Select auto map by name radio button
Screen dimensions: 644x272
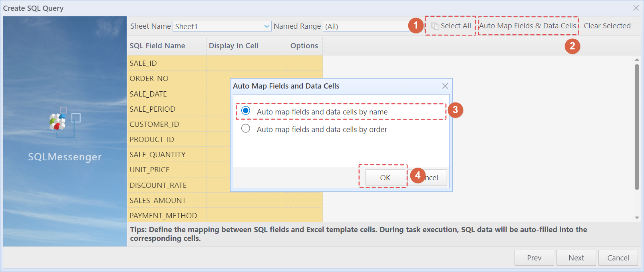(x=246, y=110)
